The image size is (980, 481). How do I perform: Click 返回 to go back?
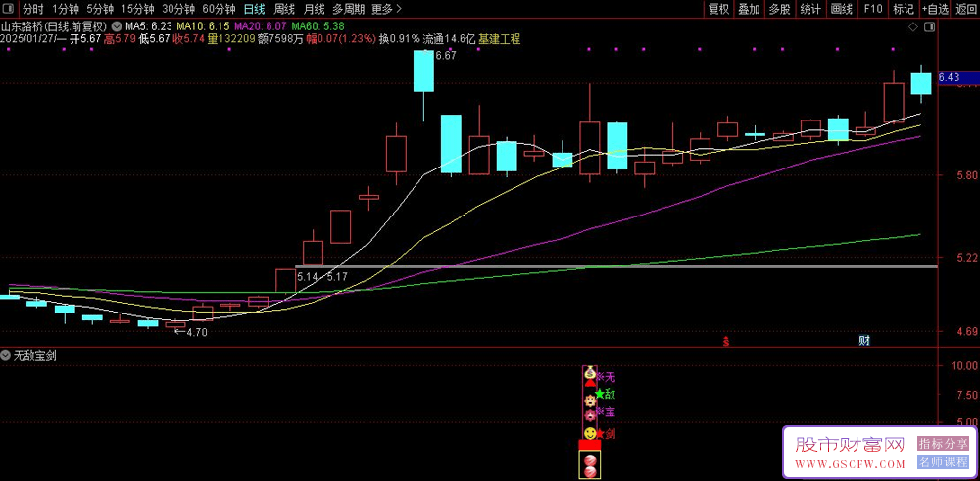(965, 9)
